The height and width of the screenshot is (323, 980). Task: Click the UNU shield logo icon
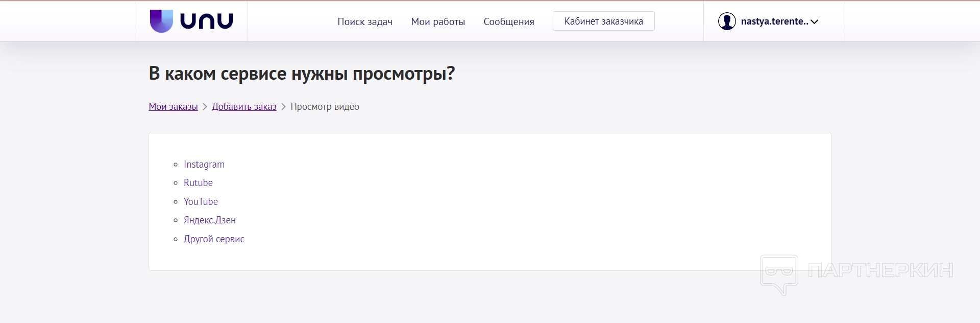point(161,21)
